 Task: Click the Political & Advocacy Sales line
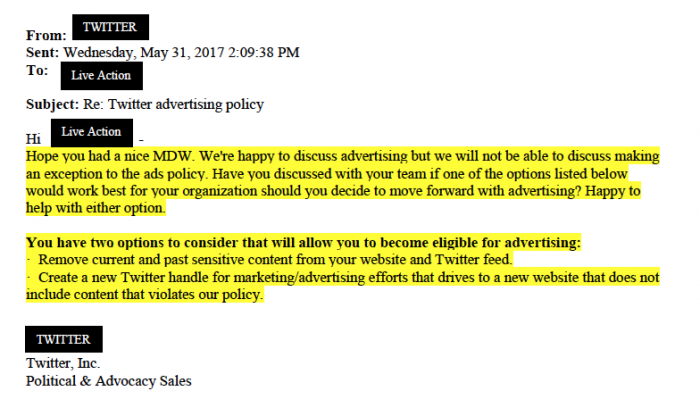click(x=108, y=380)
